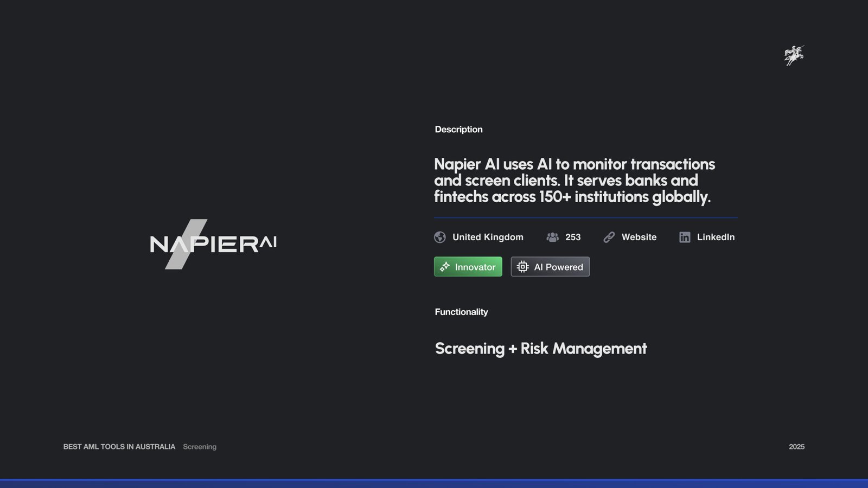Click the Napier AI description paragraph
868x488 pixels.
pyautogui.click(x=575, y=181)
